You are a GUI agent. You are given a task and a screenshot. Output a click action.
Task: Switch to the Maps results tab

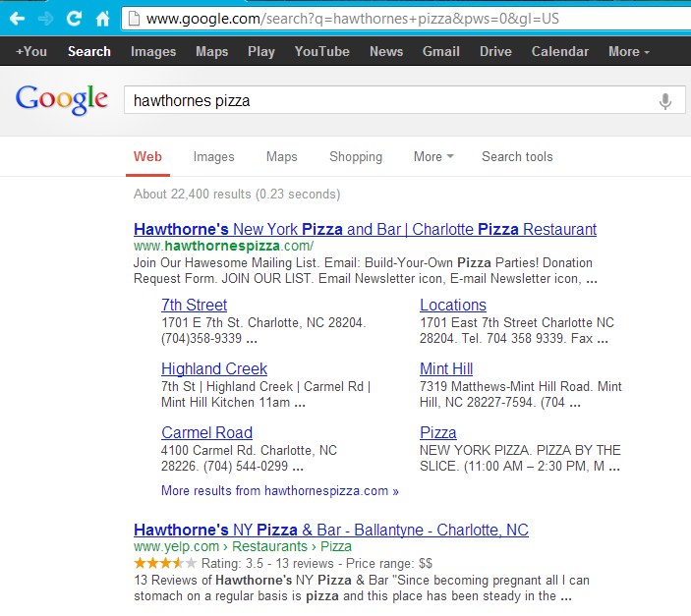point(281,157)
